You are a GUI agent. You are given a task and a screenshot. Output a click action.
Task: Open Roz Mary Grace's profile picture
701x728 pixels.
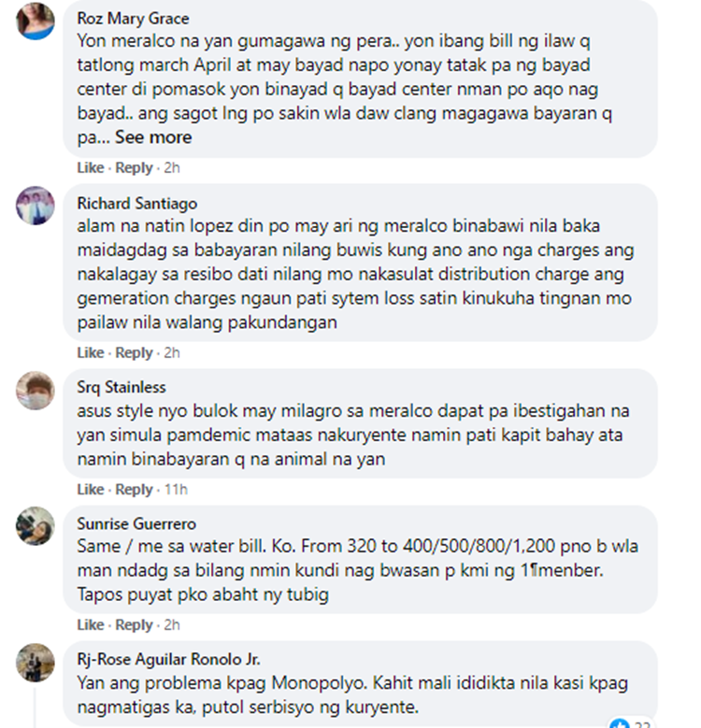click(x=36, y=21)
